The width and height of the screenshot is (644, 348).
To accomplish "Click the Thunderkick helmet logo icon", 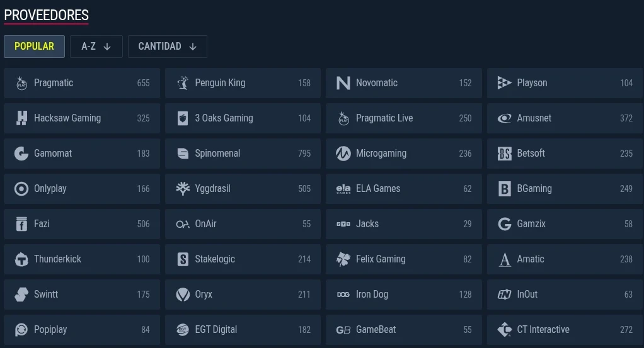I will [21, 259].
